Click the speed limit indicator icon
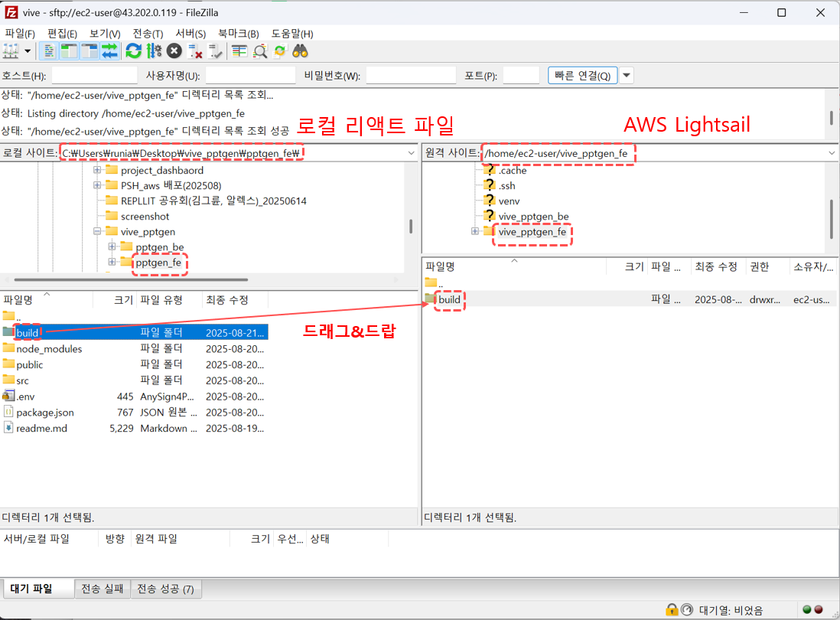Image resolution: width=840 pixels, height=620 pixels. pos(687,609)
